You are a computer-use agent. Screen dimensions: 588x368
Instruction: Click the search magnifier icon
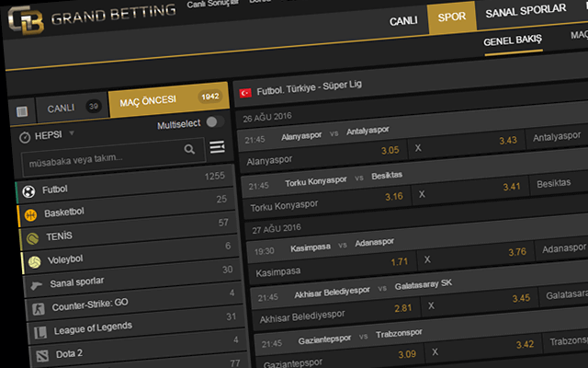point(189,149)
